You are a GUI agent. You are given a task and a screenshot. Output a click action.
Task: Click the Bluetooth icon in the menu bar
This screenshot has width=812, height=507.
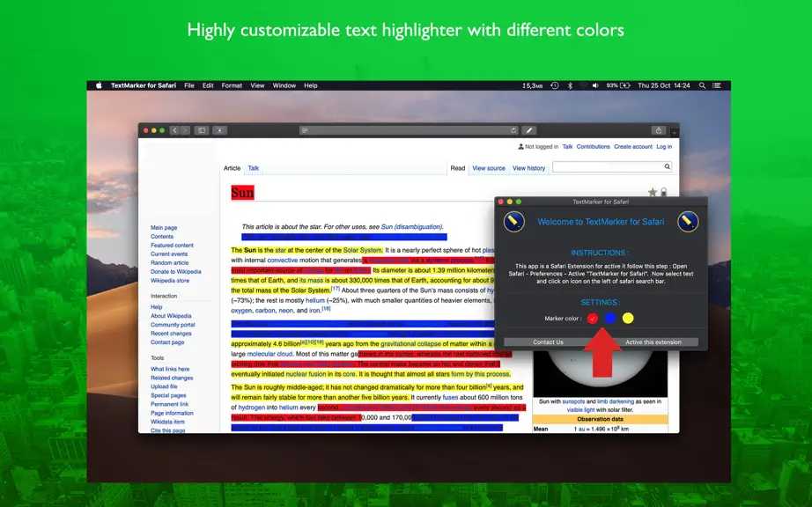coord(570,86)
